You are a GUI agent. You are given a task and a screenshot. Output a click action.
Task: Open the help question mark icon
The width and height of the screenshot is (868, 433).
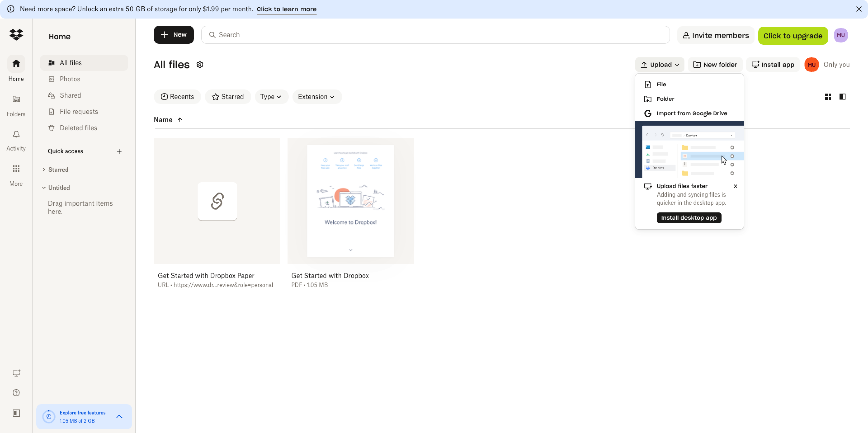pyautogui.click(x=16, y=393)
